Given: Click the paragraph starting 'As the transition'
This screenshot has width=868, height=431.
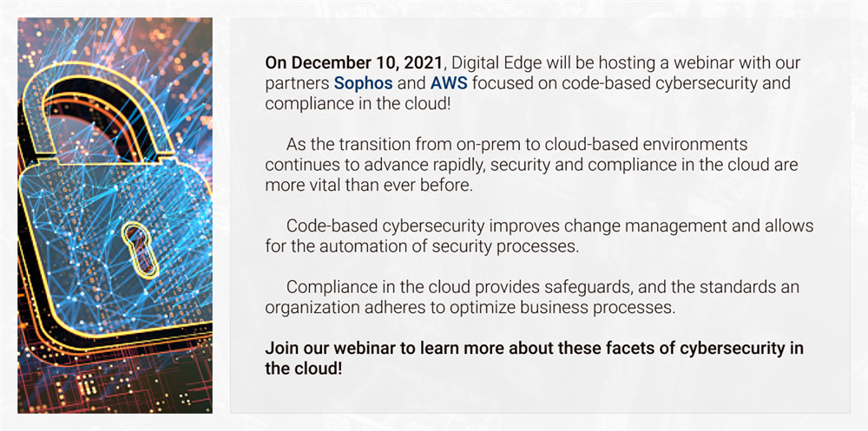Looking at the screenshot, I should click(531, 164).
